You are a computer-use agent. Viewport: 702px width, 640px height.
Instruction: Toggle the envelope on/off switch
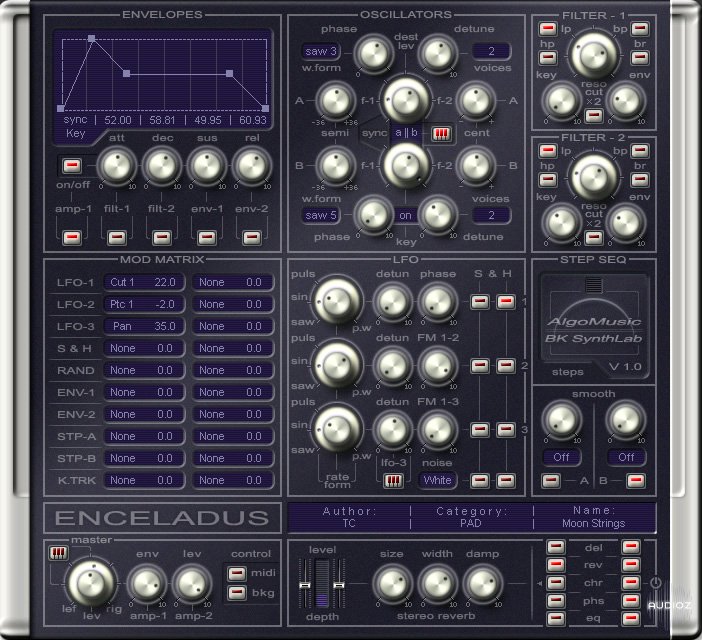(72, 166)
